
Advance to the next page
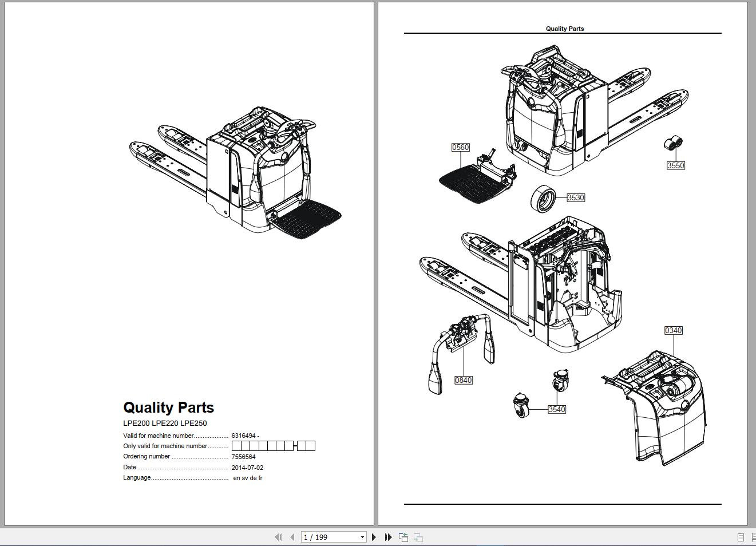(374, 537)
